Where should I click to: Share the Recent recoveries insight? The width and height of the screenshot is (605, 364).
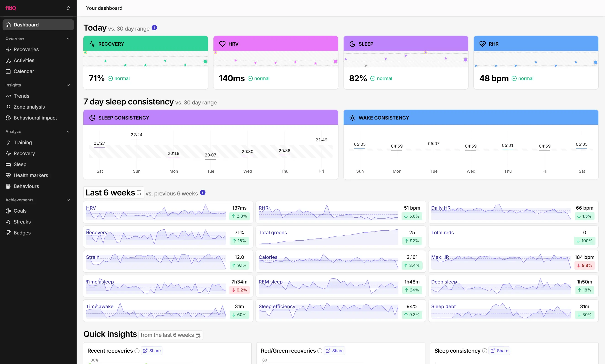click(x=152, y=351)
